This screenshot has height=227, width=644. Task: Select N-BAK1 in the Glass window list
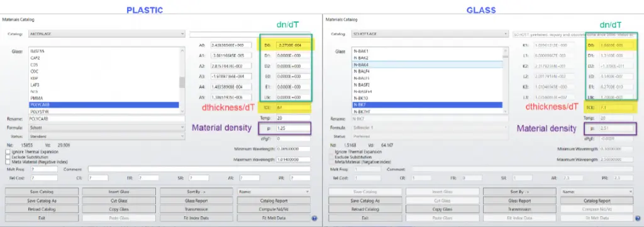click(x=427, y=52)
